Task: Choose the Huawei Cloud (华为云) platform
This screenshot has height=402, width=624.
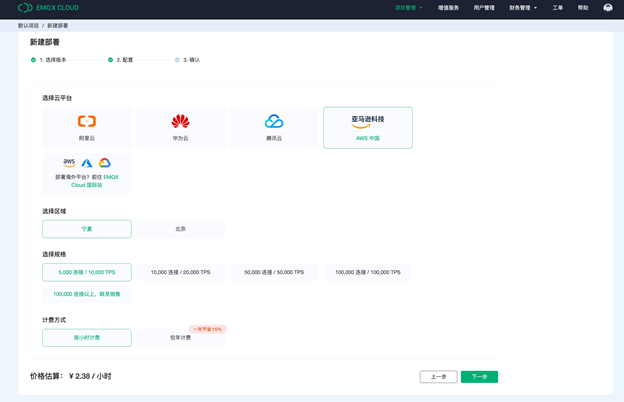Action: point(180,128)
